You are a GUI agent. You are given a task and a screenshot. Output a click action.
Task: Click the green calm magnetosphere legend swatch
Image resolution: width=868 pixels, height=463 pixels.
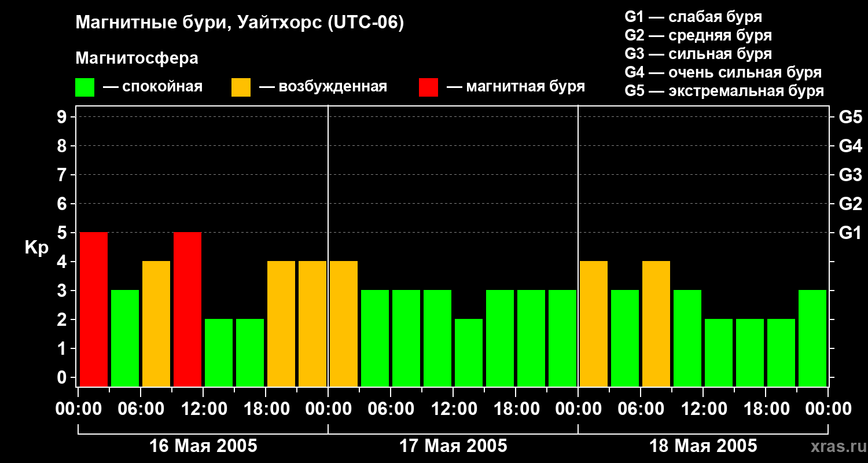[x=84, y=87]
